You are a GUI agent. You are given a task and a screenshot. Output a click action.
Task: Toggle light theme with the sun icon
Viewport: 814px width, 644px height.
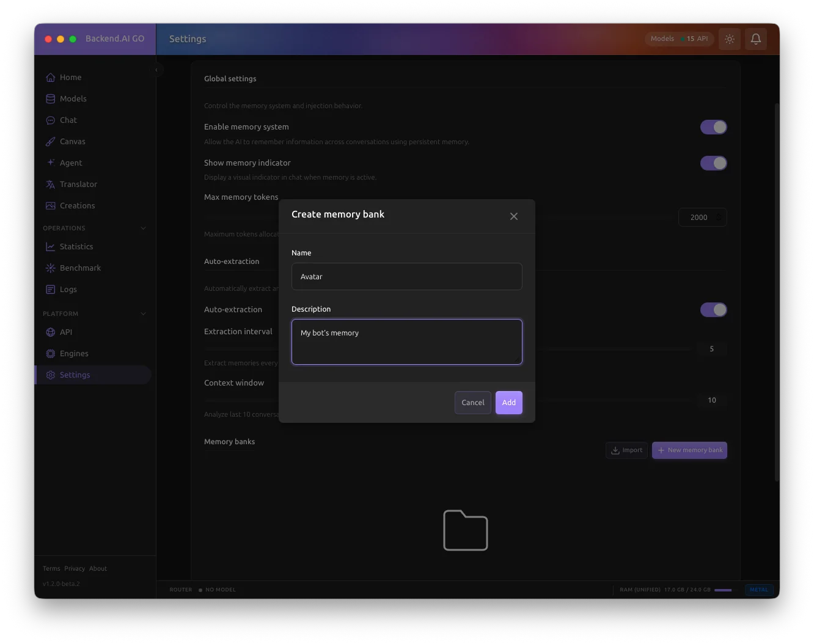729,38
